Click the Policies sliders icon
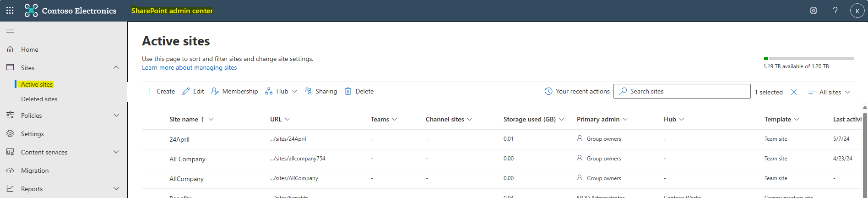Image resolution: width=868 pixels, height=198 pixels. pyautogui.click(x=10, y=115)
